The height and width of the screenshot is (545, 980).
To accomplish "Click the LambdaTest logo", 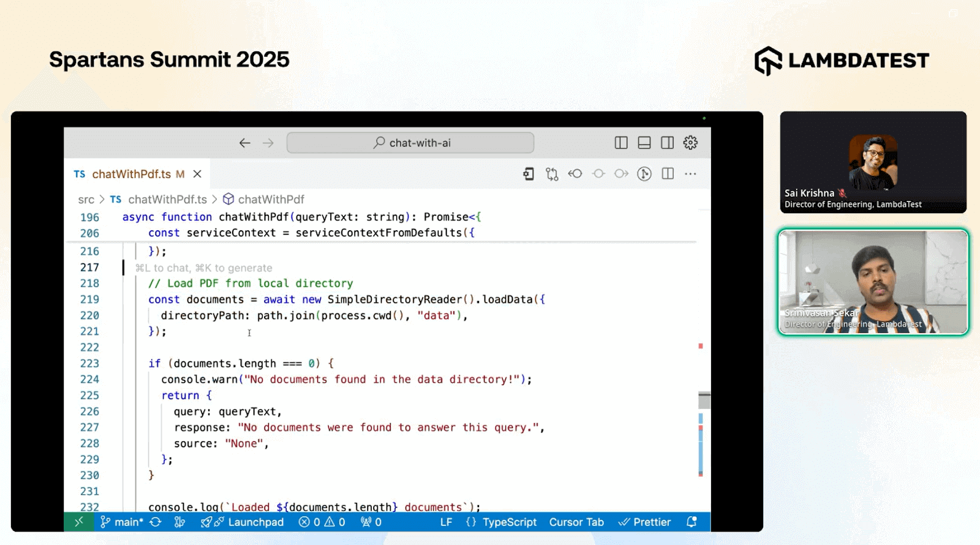I will pyautogui.click(x=842, y=61).
